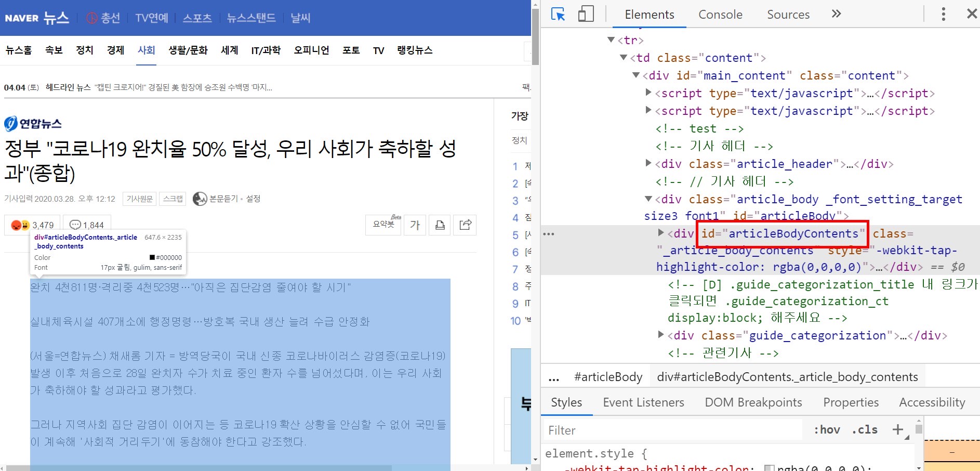Switch to the Console tab

[720, 15]
